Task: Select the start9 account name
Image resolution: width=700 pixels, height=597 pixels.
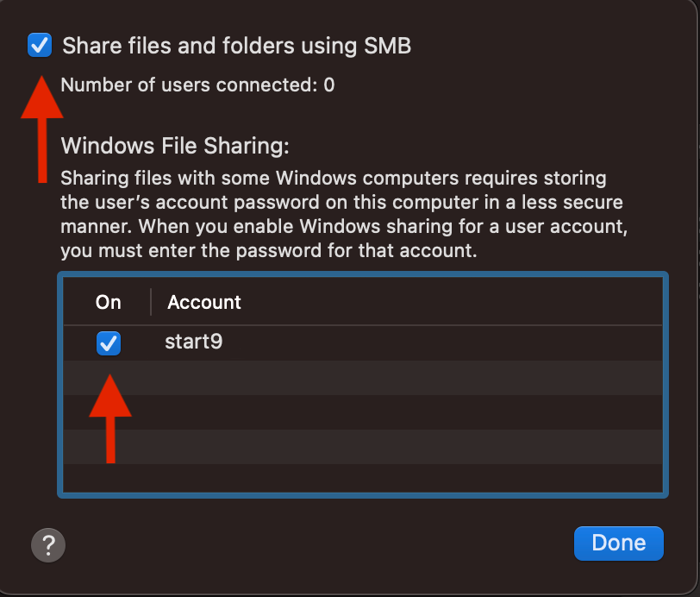Action: [194, 342]
